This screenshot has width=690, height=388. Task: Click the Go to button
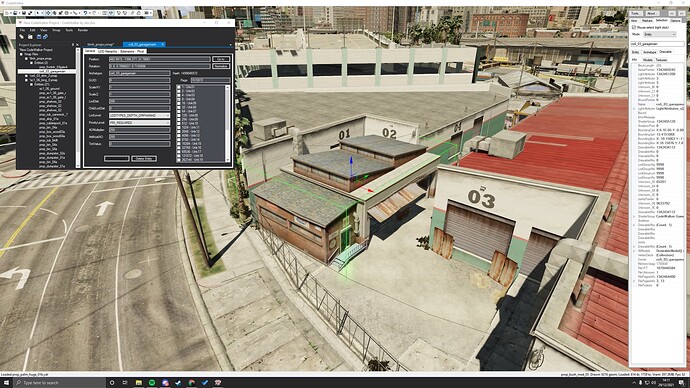coord(221,59)
